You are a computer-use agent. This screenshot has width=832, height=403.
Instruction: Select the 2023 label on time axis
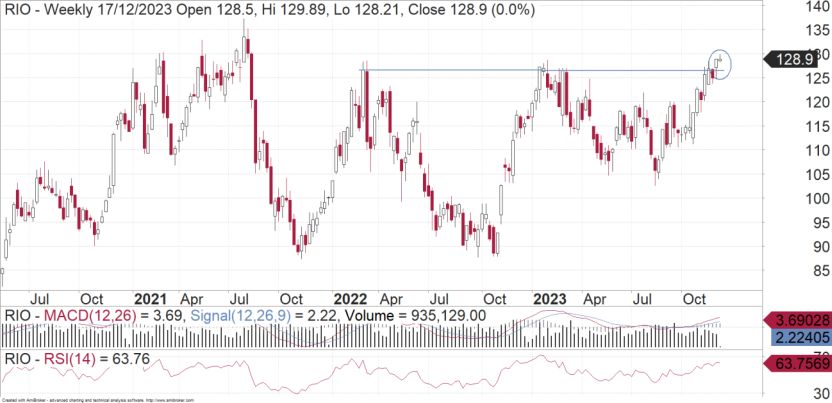[550, 299]
